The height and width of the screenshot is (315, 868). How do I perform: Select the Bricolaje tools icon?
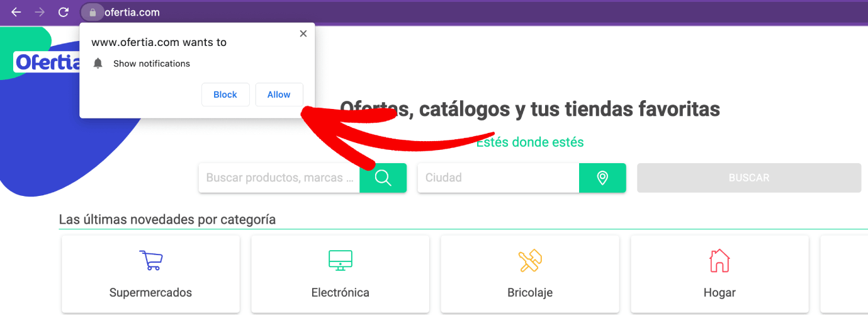point(530,260)
